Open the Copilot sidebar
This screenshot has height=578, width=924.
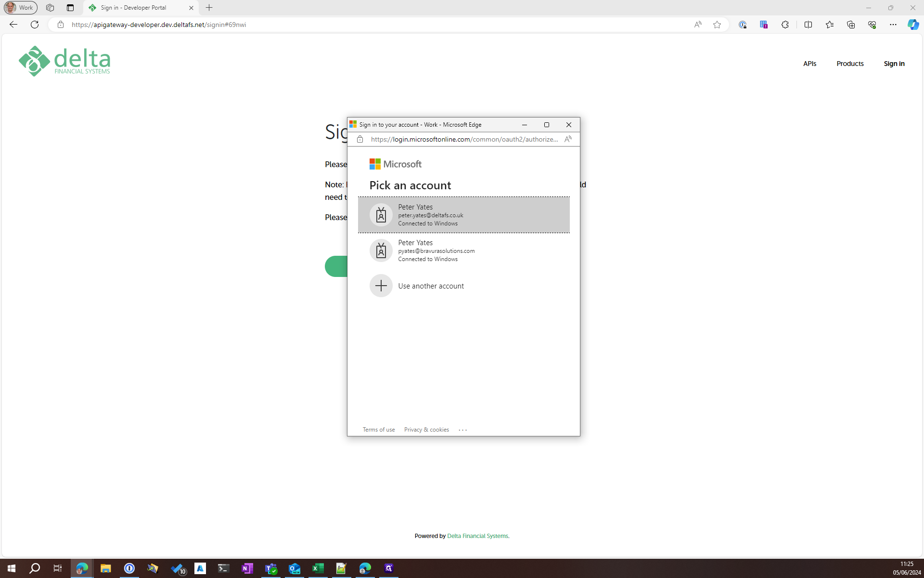click(x=913, y=25)
